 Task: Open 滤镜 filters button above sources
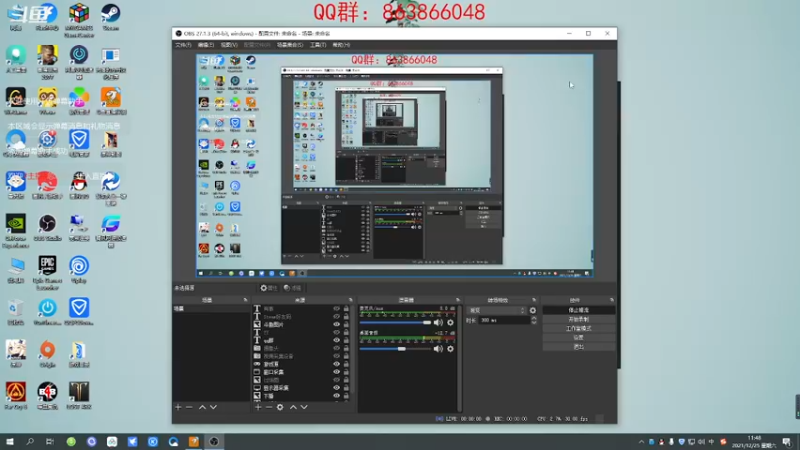point(293,288)
